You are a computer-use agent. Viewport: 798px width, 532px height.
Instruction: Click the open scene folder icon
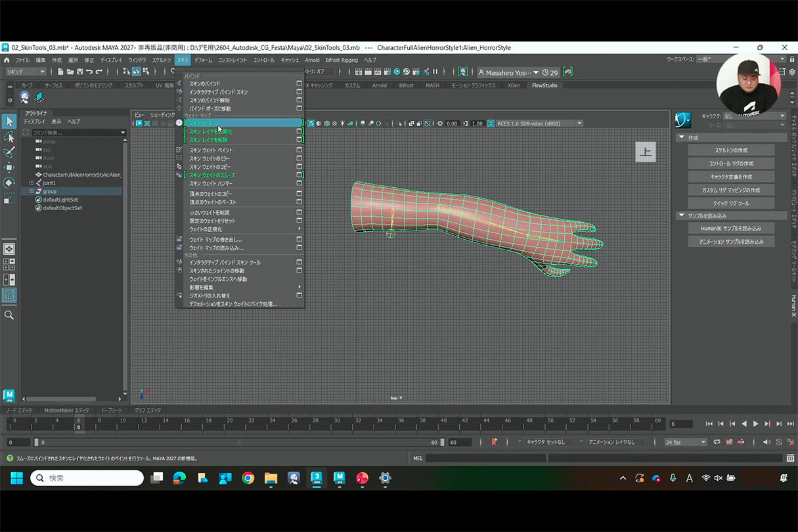[70, 72]
